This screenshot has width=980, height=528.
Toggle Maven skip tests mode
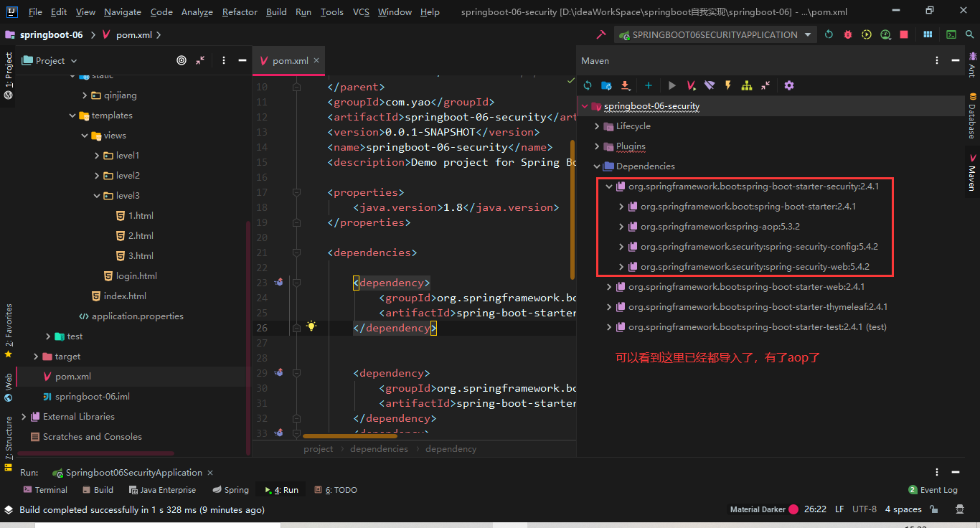pos(728,85)
